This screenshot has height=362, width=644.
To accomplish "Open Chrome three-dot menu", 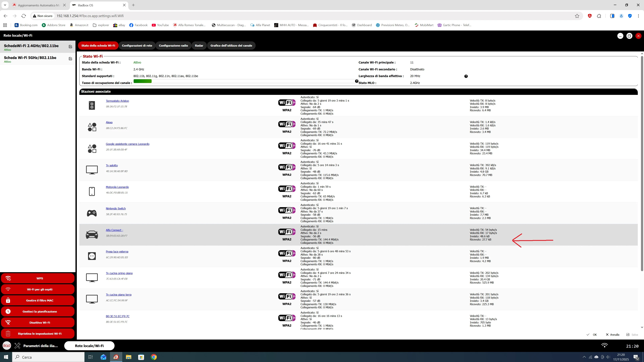I will click(x=638, y=16).
